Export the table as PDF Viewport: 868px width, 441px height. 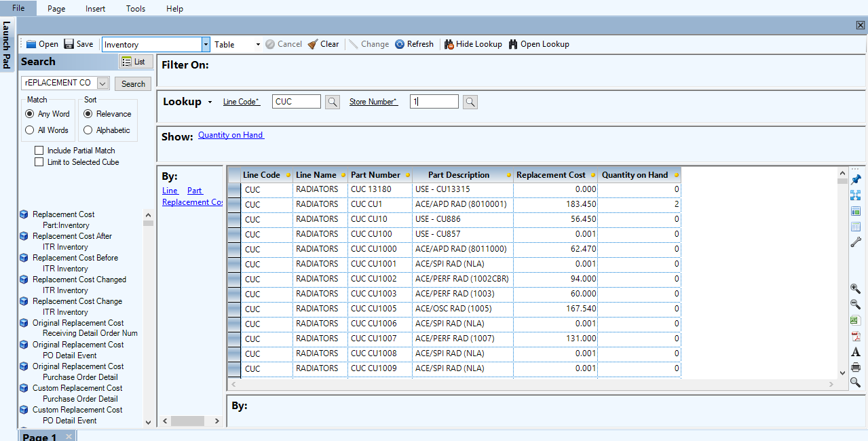855,336
